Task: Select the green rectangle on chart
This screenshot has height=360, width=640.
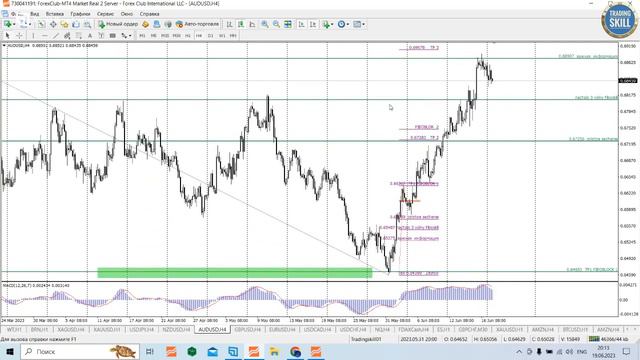Action: coord(235,273)
